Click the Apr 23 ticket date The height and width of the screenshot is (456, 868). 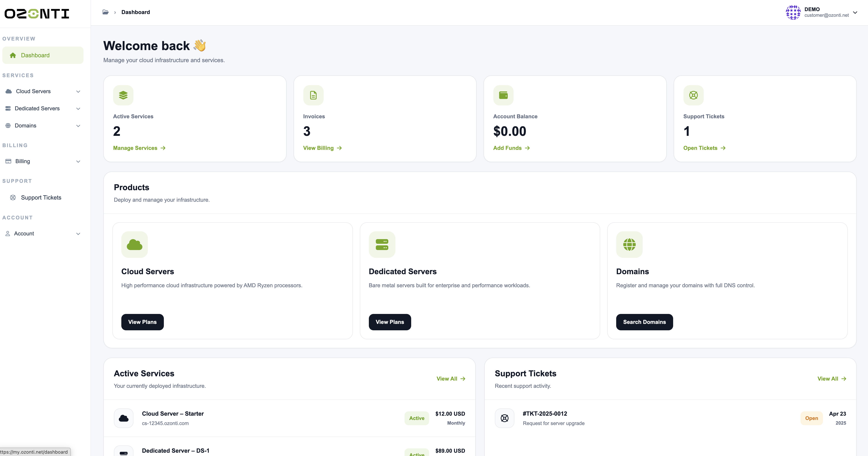point(838,414)
